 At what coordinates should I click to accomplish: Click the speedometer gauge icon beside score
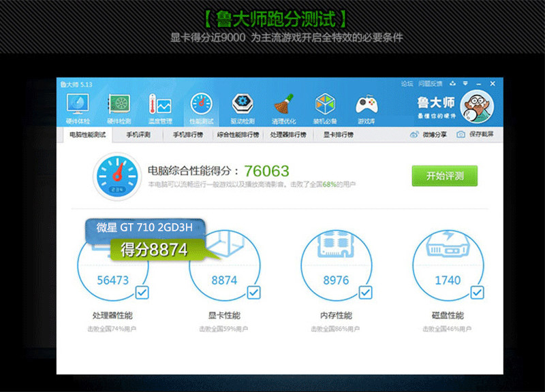117,176
